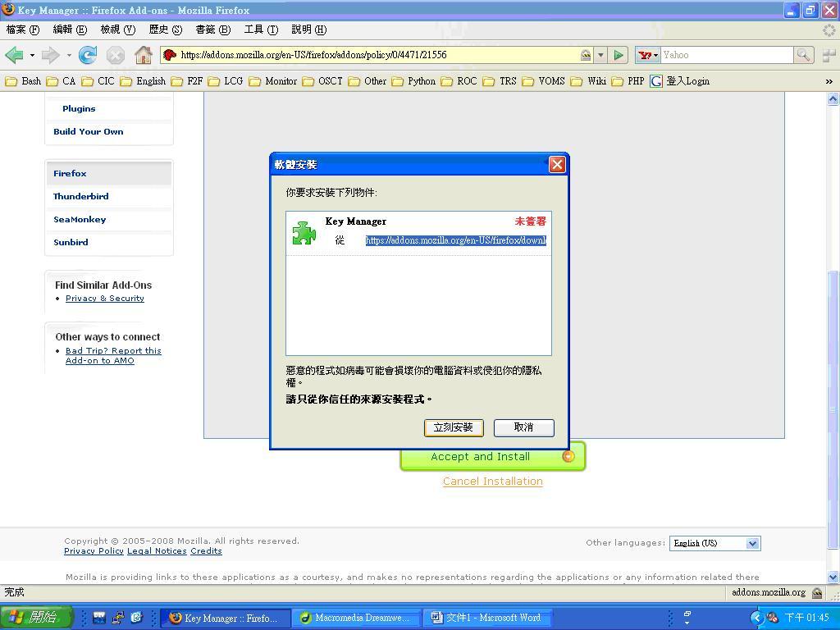Open the LCG bookmarks folder
Image resolution: width=840 pixels, height=630 pixels.
[x=225, y=81]
